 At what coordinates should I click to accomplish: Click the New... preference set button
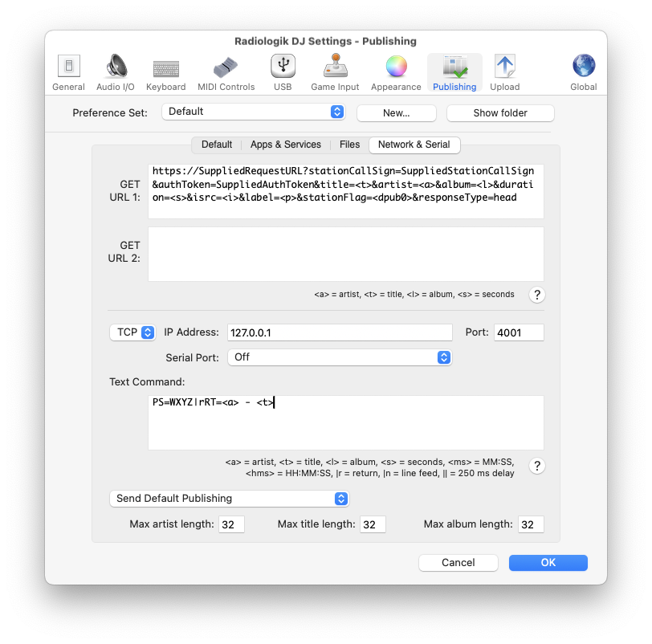click(x=396, y=113)
